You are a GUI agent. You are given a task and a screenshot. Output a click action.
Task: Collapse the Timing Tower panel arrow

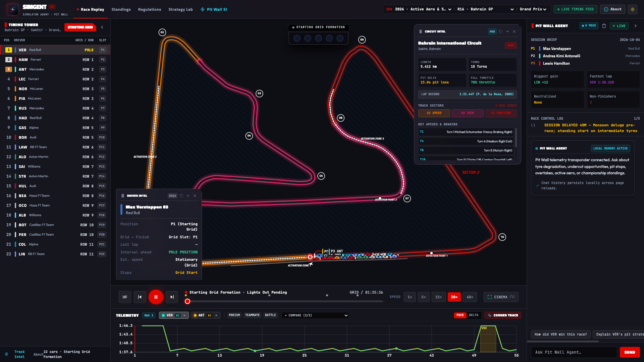[x=102, y=27]
